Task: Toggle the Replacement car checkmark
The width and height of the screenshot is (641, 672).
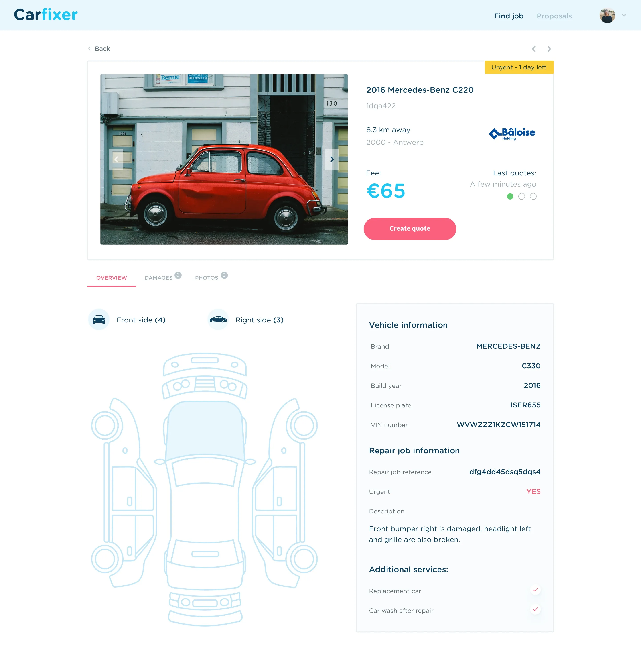Action: [x=535, y=590]
